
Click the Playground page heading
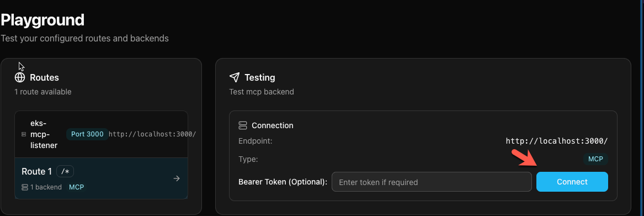coord(42,20)
